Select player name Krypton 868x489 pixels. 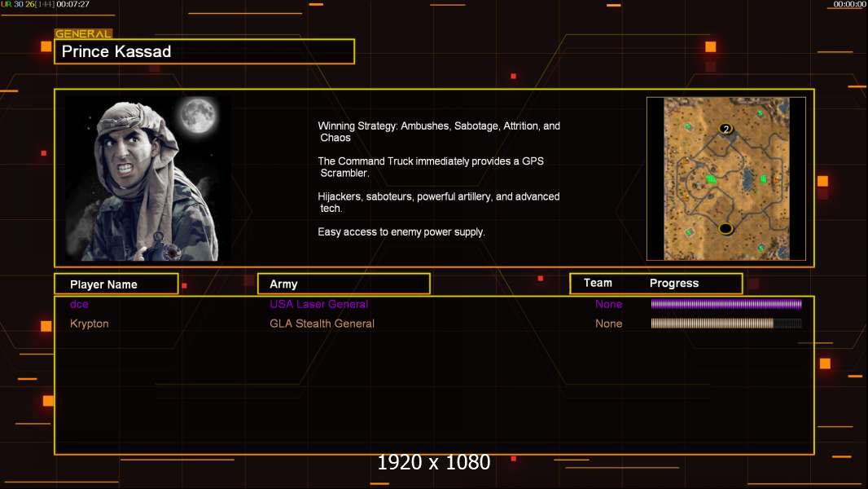[x=89, y=324]
